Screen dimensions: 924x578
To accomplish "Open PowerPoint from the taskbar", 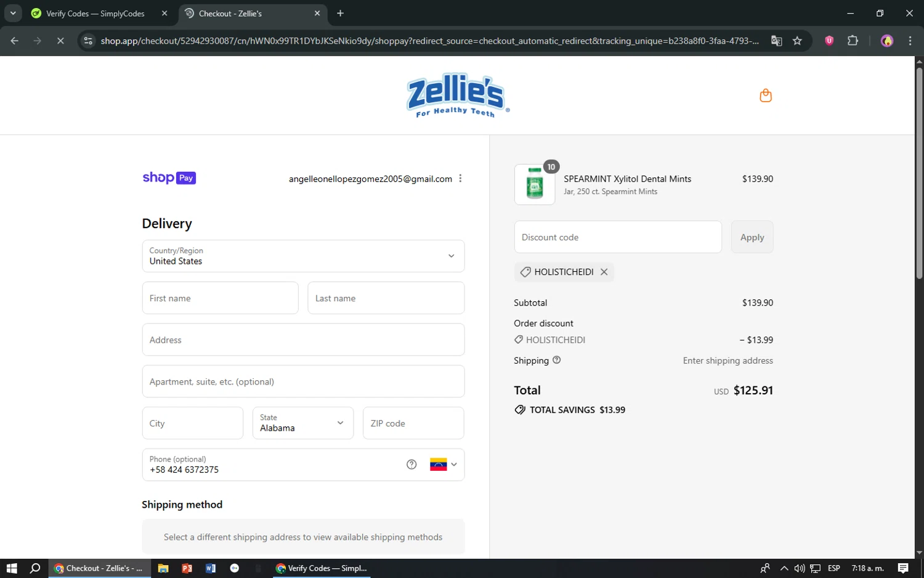I will (187, 568).
